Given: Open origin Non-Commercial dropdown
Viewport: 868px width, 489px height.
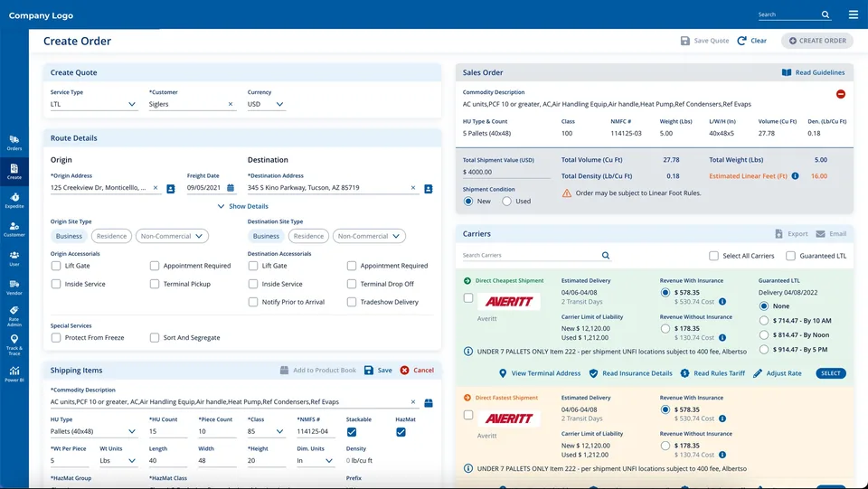Looking at the screenshot, I should point(172,236).
